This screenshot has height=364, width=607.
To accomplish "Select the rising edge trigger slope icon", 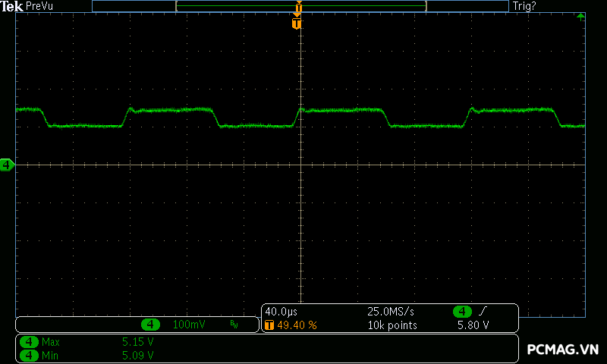I will point(483,312).
